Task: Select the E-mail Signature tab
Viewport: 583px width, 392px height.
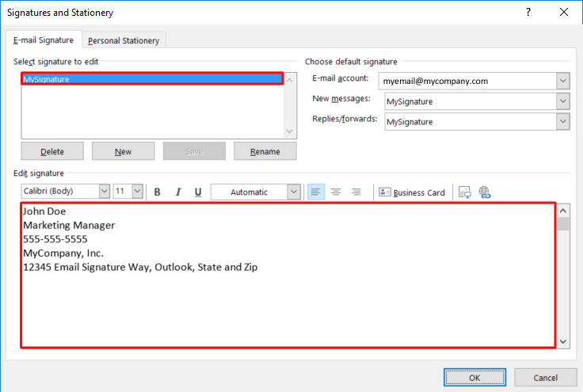Action: [44, 40]
